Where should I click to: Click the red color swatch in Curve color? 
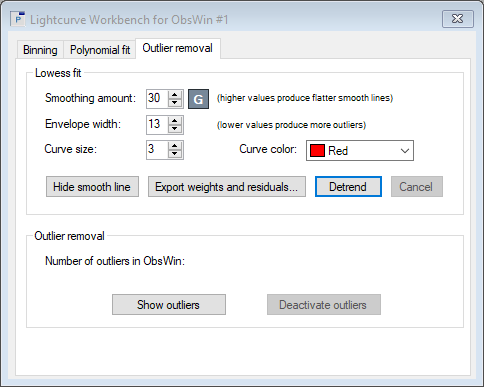coord(317,151)
